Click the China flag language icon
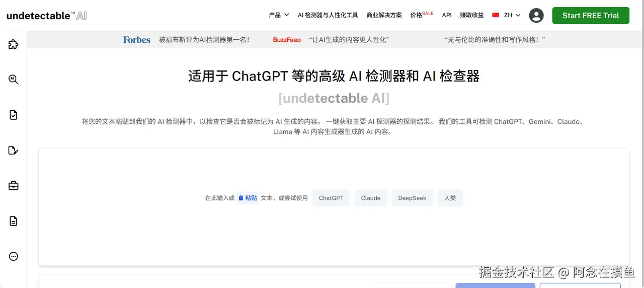 [496, 15]
